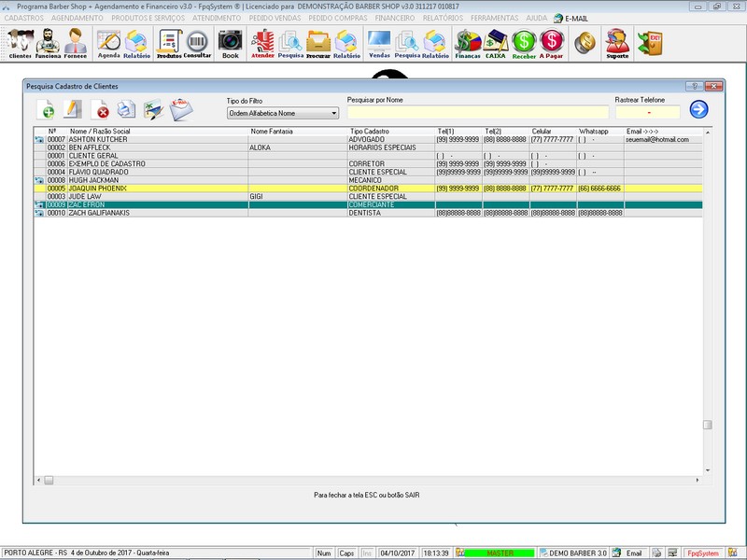This screenshot has width=747, height=560.
Task: Click the print icon in search dialog
Action: click(x=126, y=110)
